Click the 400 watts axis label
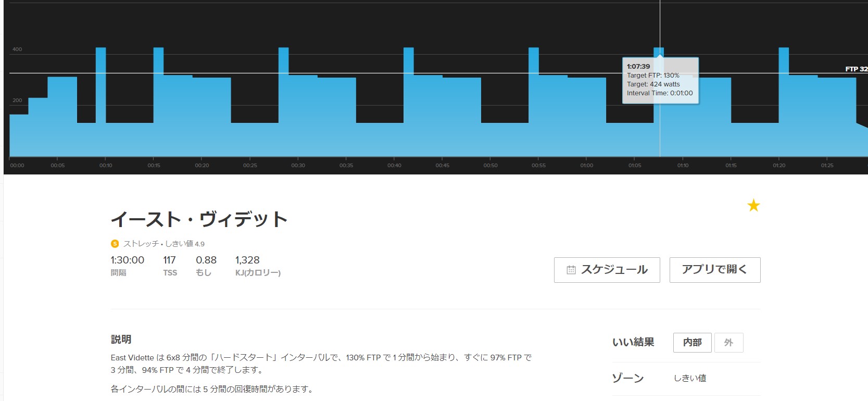 pos(17,49)
